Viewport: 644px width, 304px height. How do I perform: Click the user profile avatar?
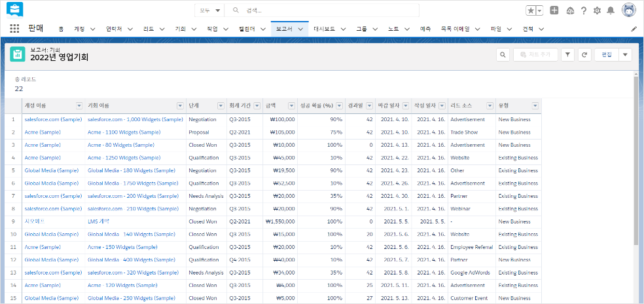(629, 10)
